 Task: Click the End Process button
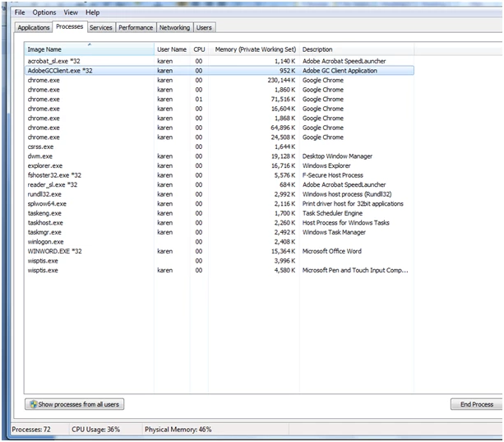[x=476, y=404]
